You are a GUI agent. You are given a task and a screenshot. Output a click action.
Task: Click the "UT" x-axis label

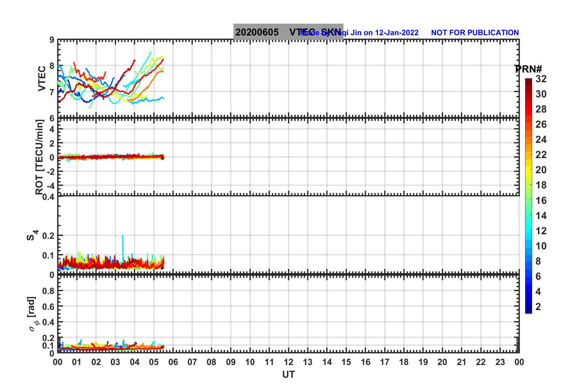288,375
